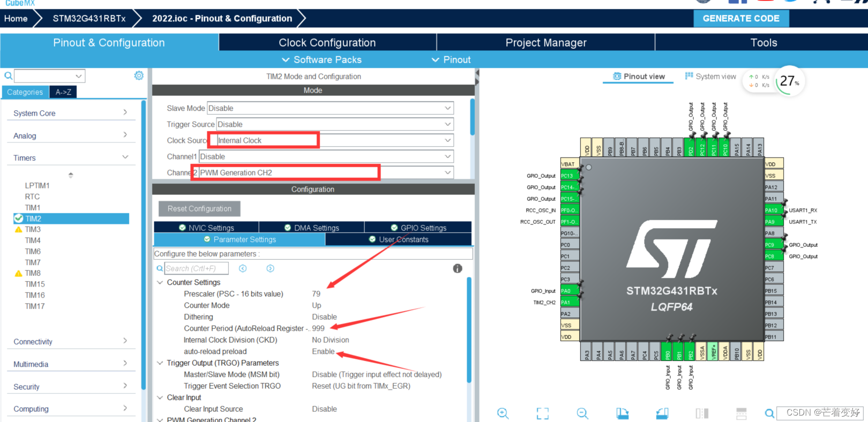Expand the Analog category
The width and height of the screenshot is (868, 422).
[x=71, y=135]
